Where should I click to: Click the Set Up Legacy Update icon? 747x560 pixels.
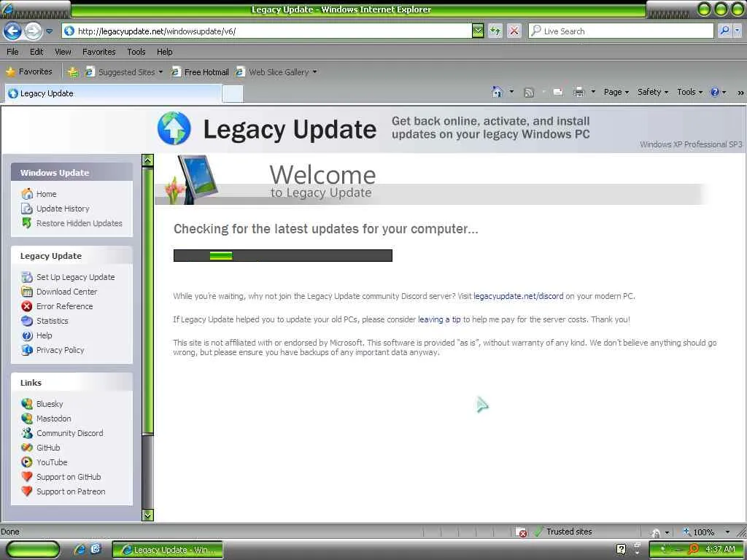click(27, 277)
